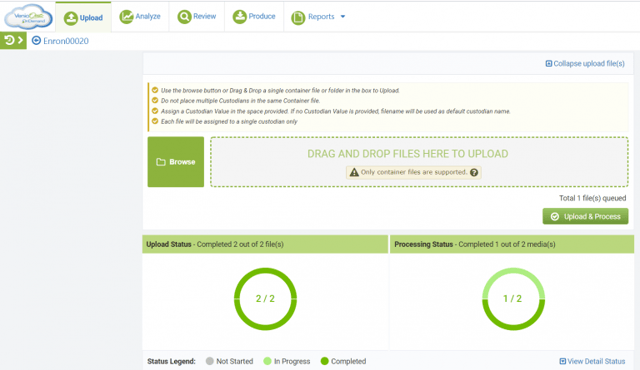640x370 pixels.
Task: Click the Reports document icon
Action: 298,18
